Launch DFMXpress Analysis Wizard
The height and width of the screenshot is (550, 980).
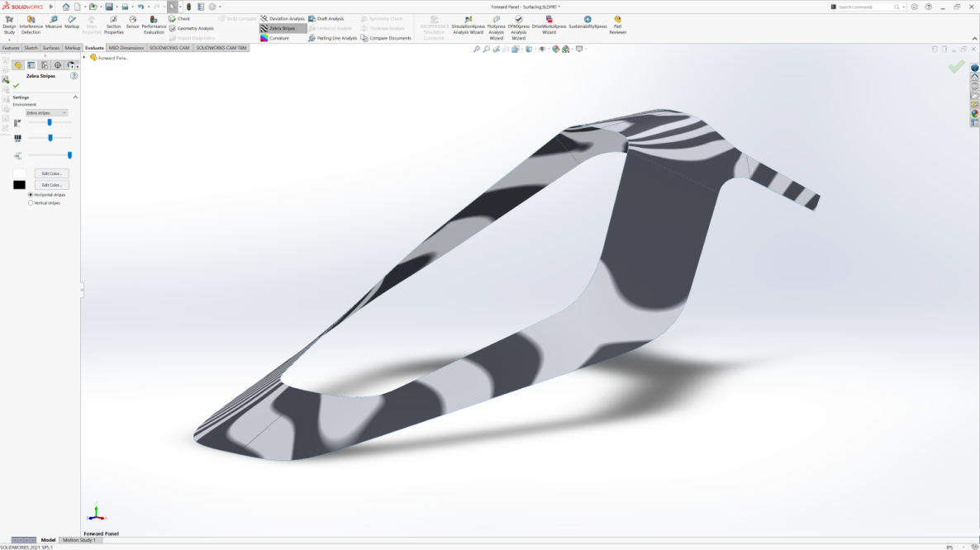tap(518, 28)
